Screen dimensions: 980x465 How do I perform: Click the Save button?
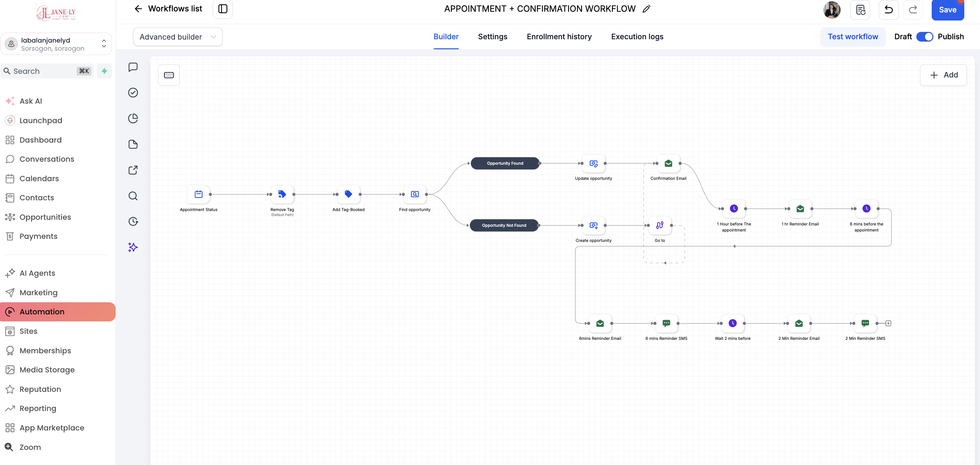tap(947, 10)
